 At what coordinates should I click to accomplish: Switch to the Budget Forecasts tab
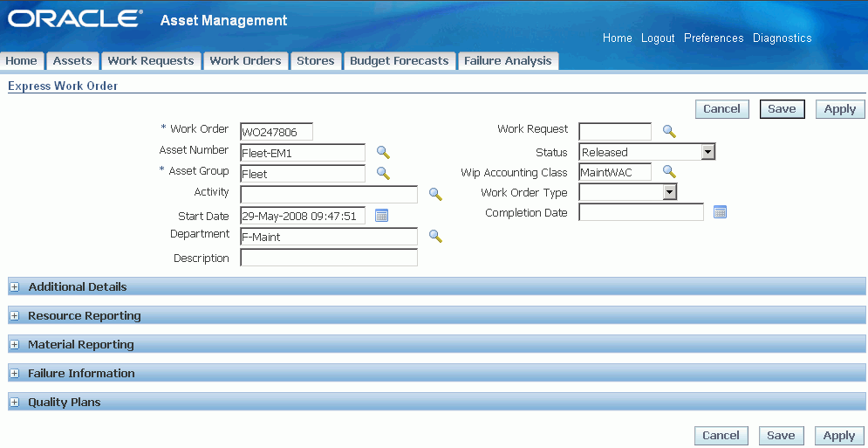point(400,61)
